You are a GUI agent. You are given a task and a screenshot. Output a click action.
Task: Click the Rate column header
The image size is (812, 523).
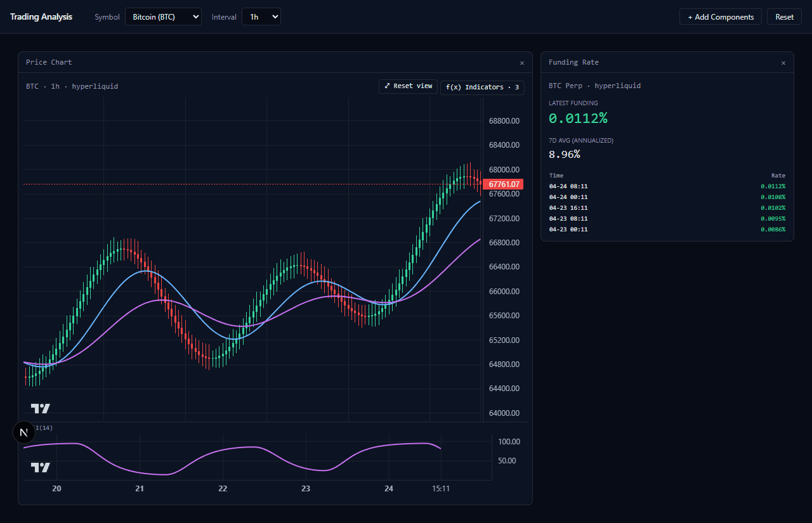(778, 176)
